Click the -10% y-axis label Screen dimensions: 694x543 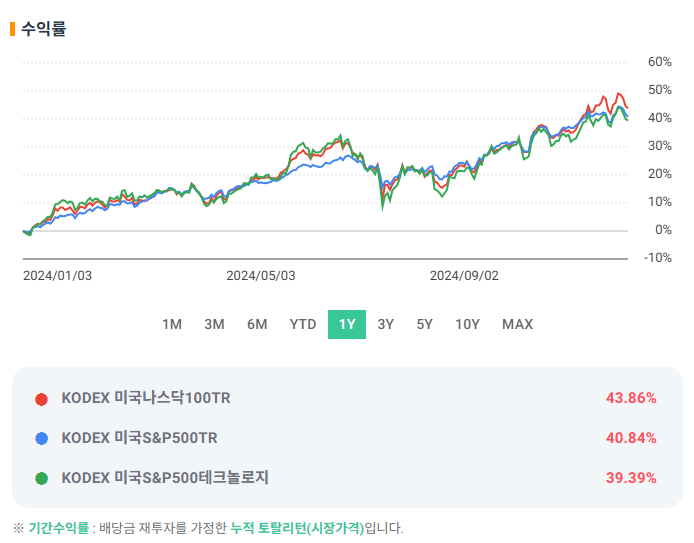point(658,258)
